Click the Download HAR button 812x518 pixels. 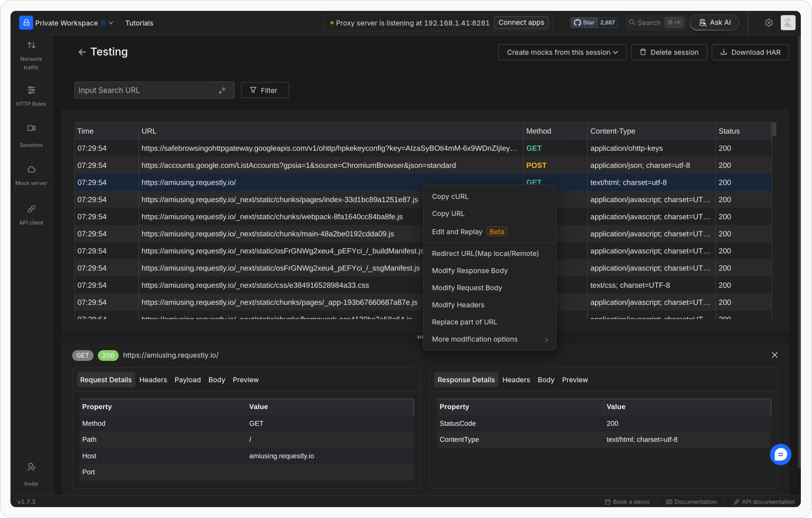pos(750,52)
